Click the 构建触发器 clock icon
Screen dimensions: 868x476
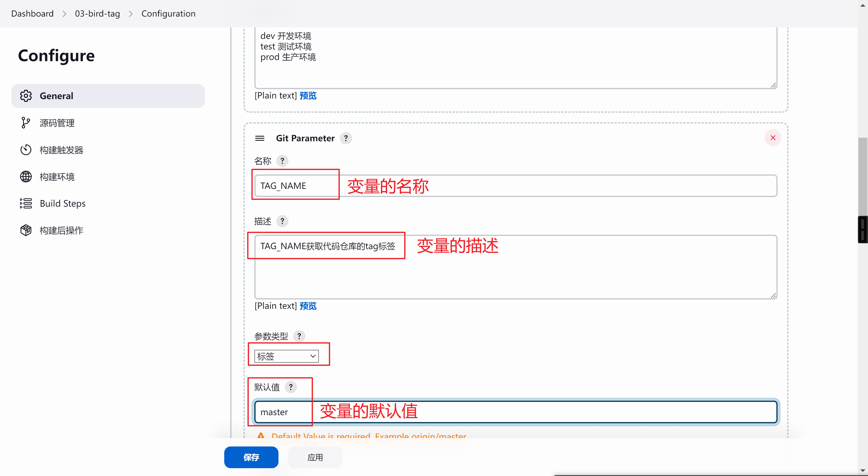(x=26, y=149)
